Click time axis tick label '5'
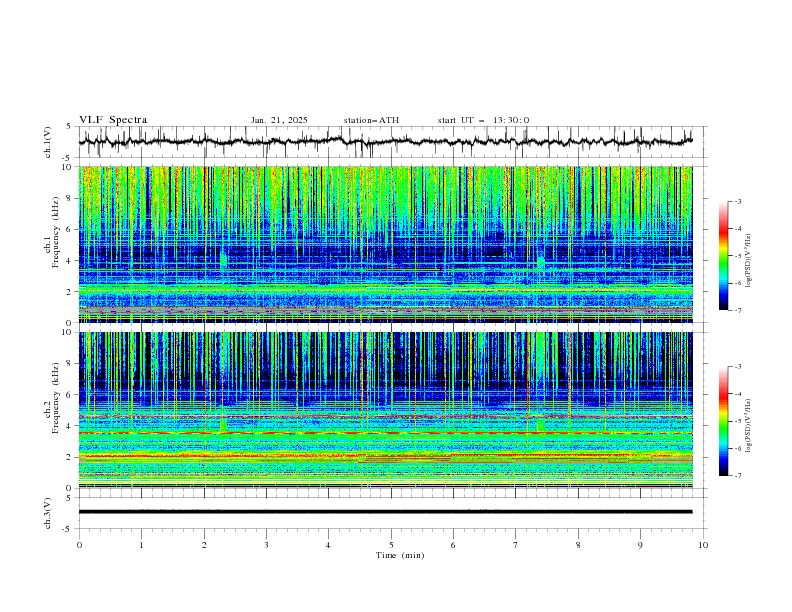The height and width of the screenshot is (612, 792). 391,545
